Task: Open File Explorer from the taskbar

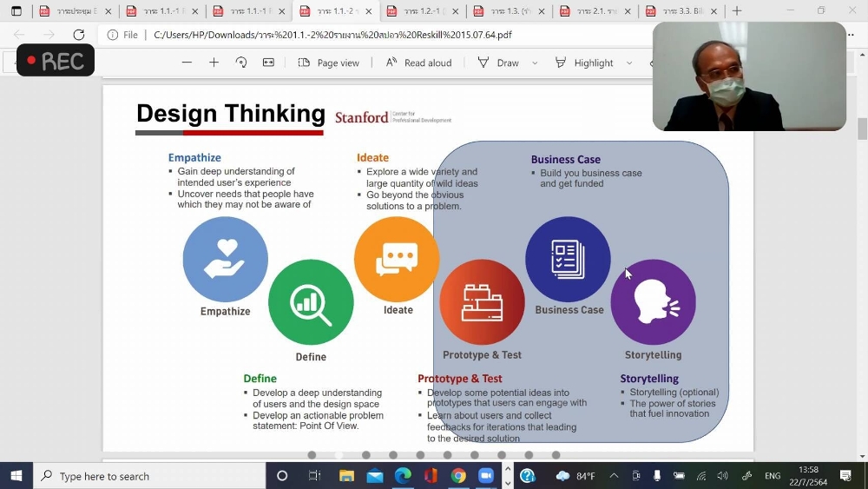Action: [x=347, y=476]
